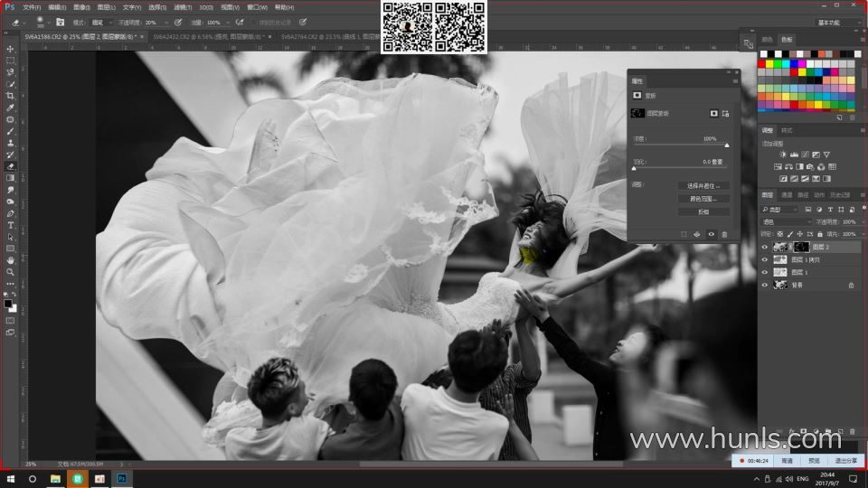Toggle lock all padlock in Layers panel
Viewport: 868px width, 488px height.
(820, 235)
